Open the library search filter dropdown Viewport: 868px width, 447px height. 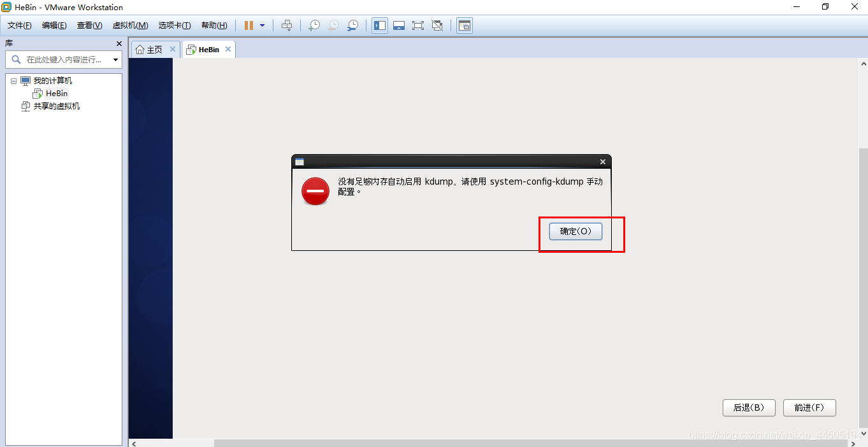click(x=115, y=60)
